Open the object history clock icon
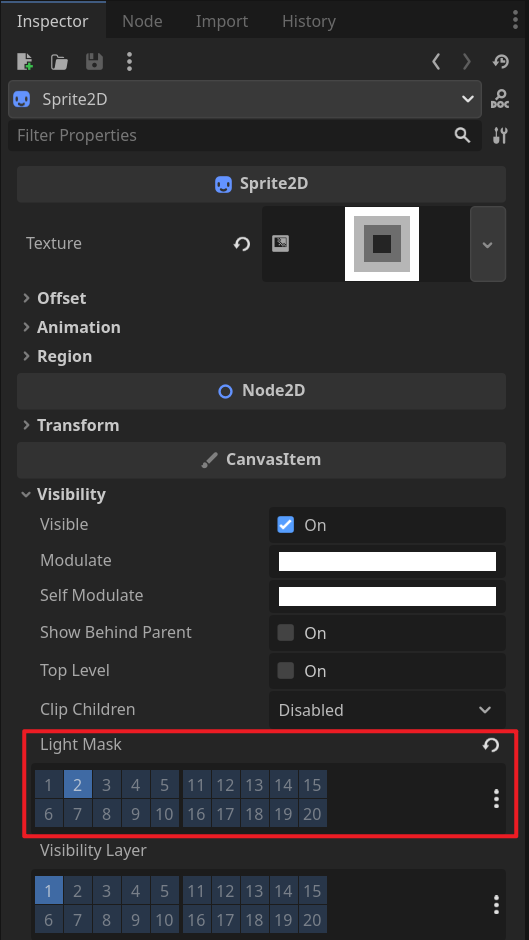 point(501,61)
